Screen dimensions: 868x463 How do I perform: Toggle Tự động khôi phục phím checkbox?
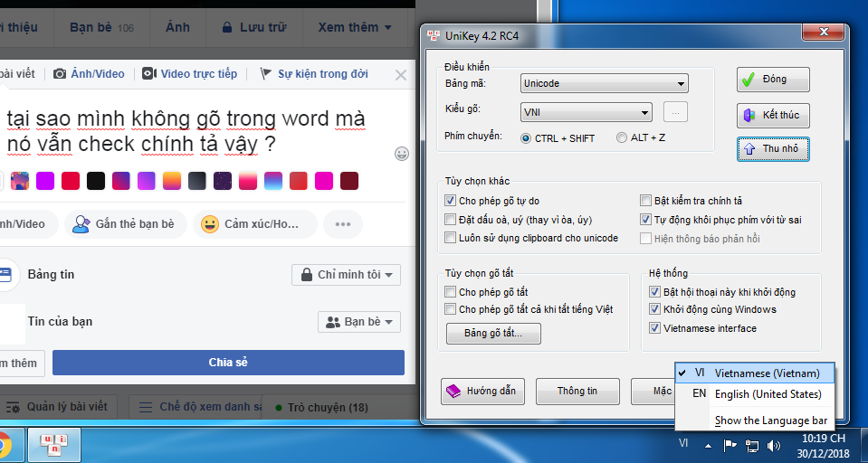click(645, 220)
